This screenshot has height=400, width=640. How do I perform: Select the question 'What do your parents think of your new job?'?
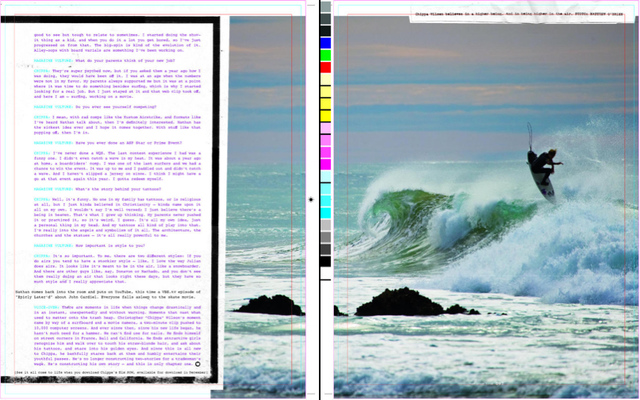[x=125, y=60]
